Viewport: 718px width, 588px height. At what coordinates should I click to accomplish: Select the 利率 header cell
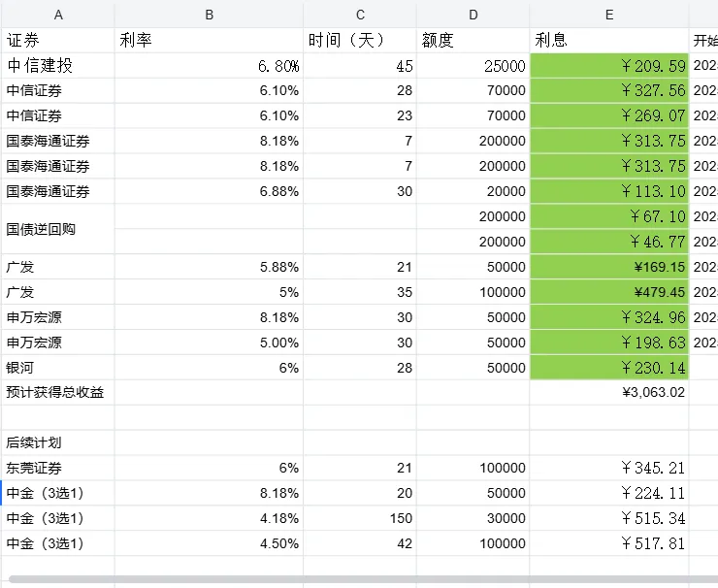click(x=209, y=41)
